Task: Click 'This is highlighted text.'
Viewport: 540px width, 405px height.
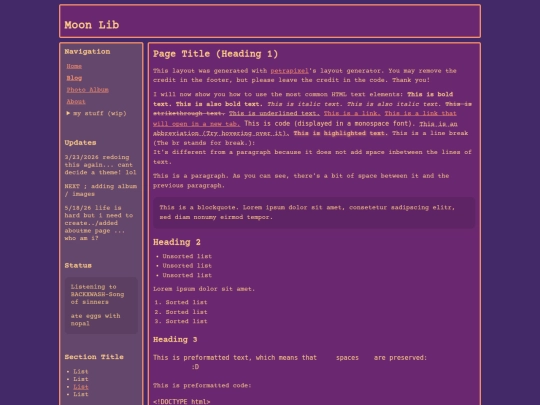Action: [x=341, y=133]
